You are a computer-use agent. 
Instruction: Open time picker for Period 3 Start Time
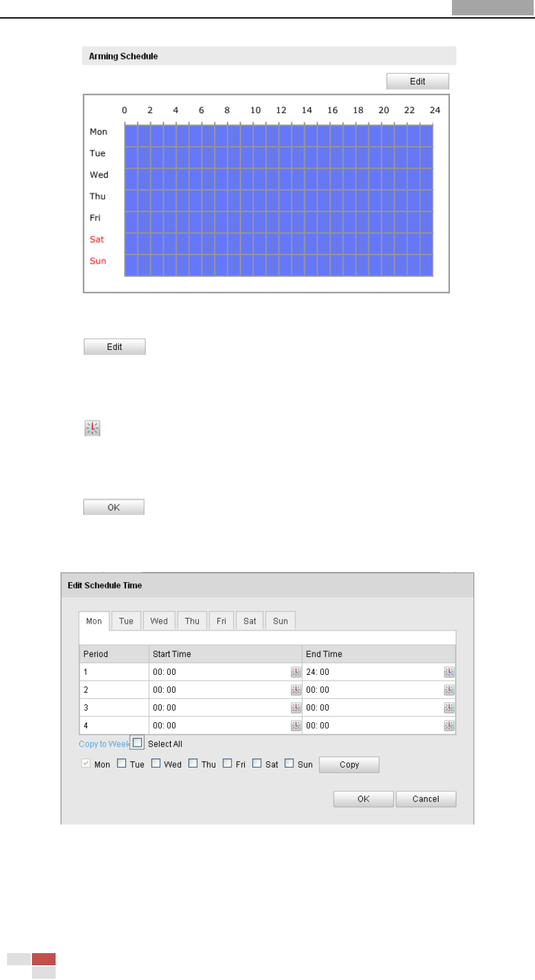[x=295, y=707]
